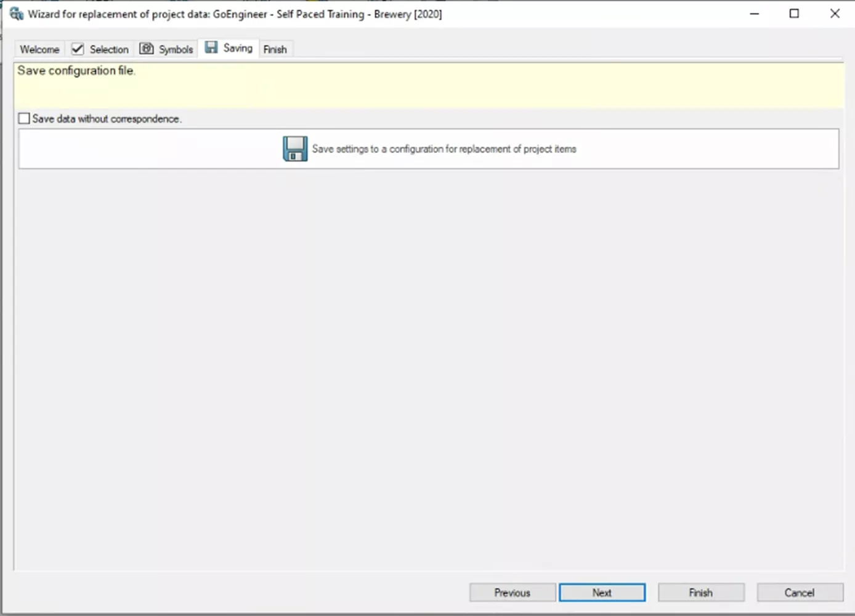Viewport: 855px width, 616px height.
Task: Click the floppy disk icon on Saving tab
Action: click(211, 47)
